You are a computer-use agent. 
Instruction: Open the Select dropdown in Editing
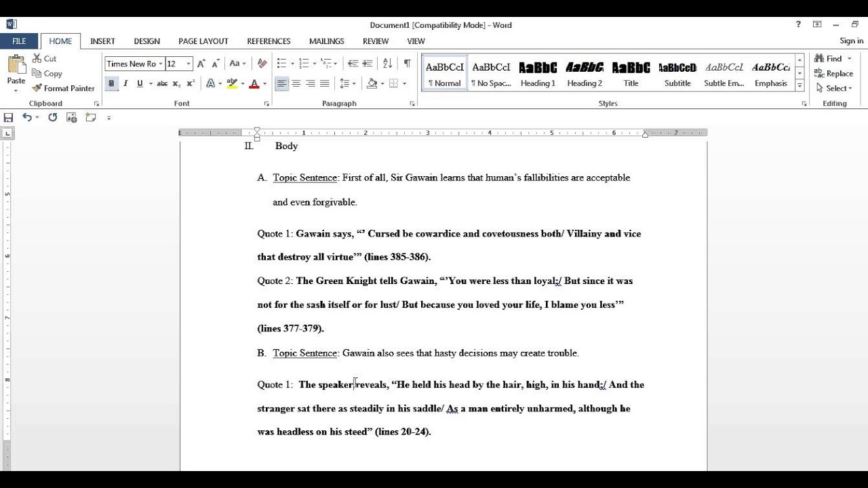click(835, 88)
